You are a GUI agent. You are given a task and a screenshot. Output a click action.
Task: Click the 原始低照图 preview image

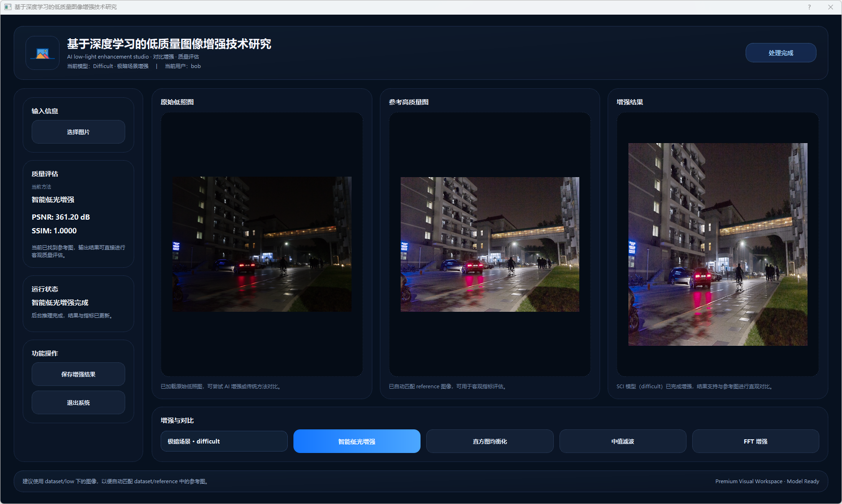pos(262,244)
